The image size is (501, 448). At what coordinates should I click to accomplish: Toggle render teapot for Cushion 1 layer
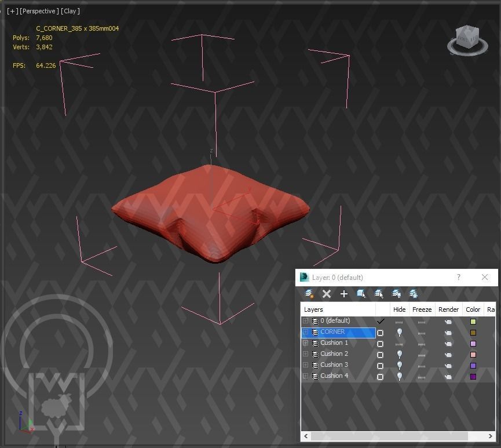coord(448,344)
